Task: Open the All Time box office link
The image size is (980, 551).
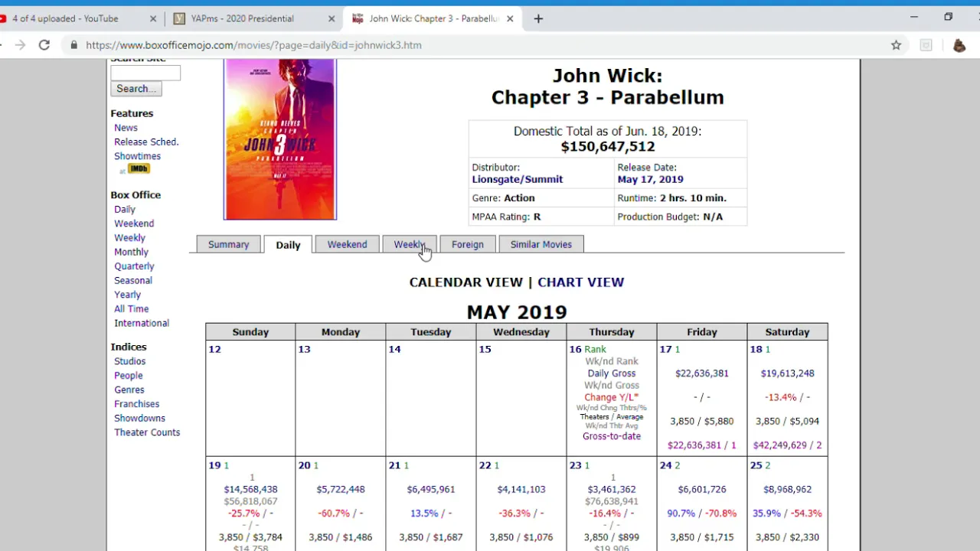Action: click(x=131, y=308)
